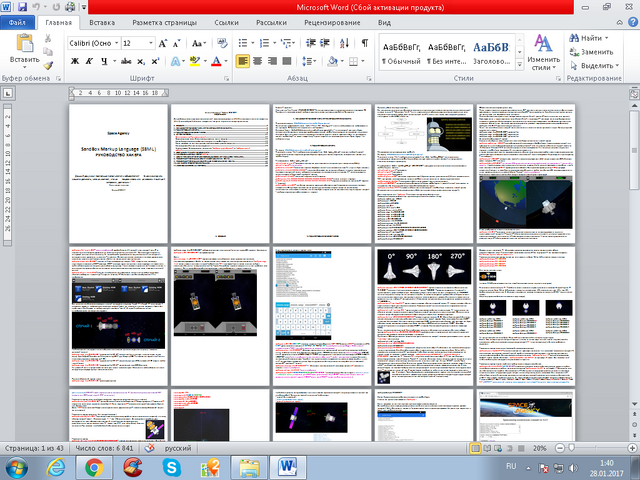Click the Decrease Indent icon
Viewport: 640px width, 480px height.
pos(311,43)
